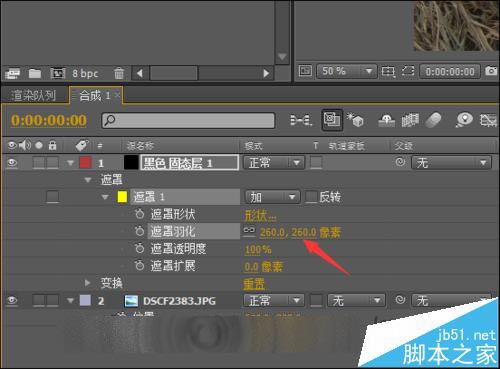Image resolution: width=500 pixels, height=369 pixels.
Task: Click the 100 % mask opacity value
Action: click(x=258, y=249)
